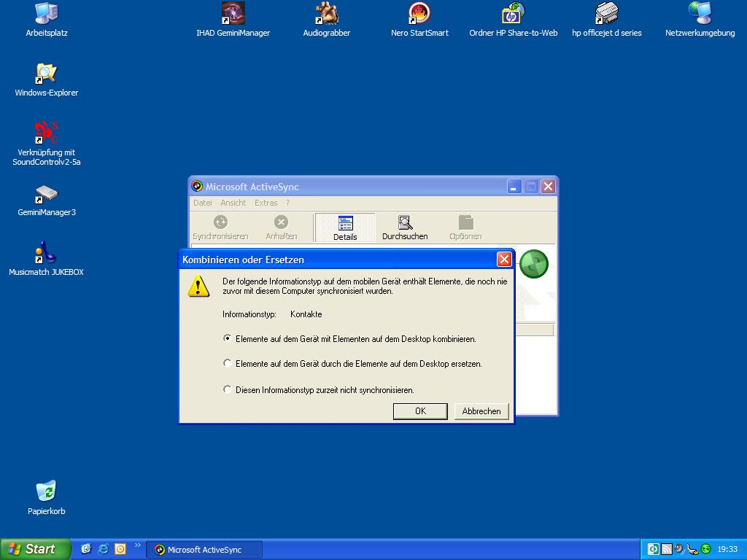This screenshot has height=560, width=747.
Task: Click the hp officejet d series icon
Action: point(606,13)
